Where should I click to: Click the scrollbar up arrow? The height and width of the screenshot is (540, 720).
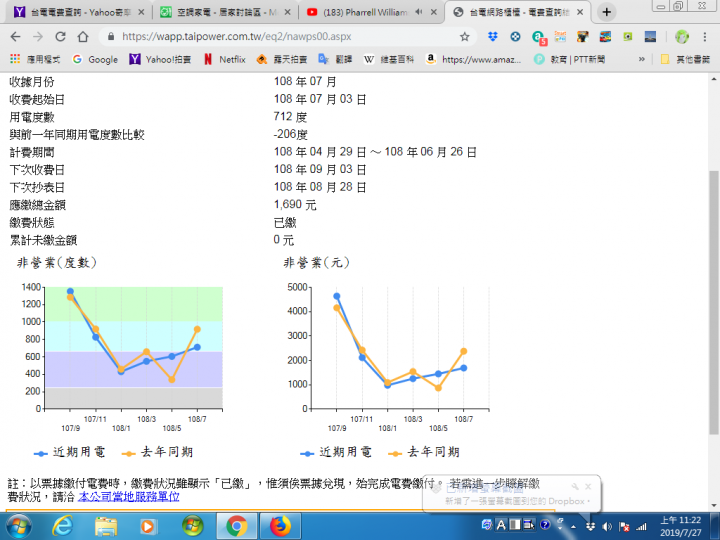(x=714, y=79)
